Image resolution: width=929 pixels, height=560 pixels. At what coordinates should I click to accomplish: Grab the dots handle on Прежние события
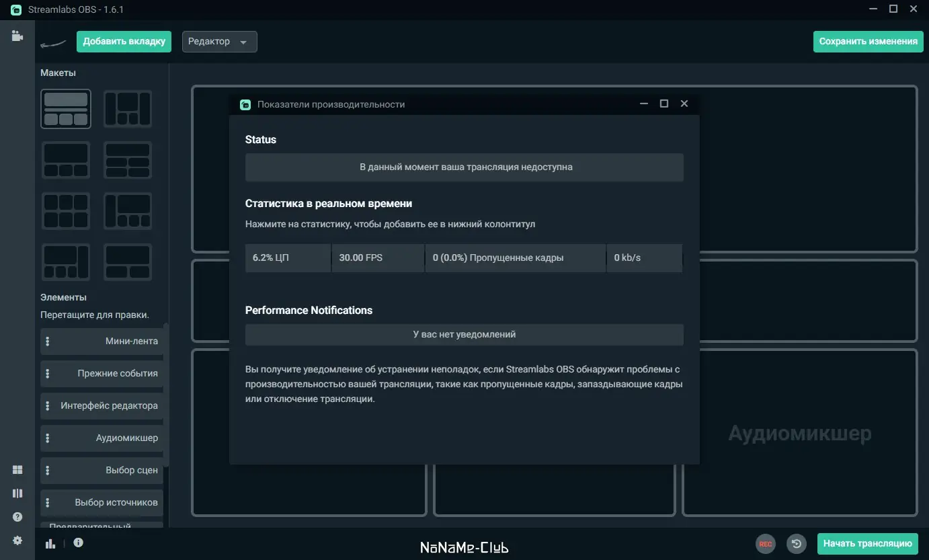pos(47,374)
